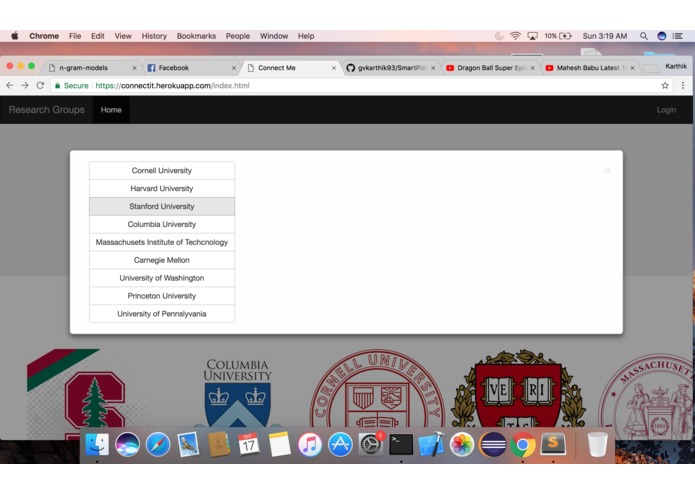Click the Karthik profile button
The image size is (695, 494).
pos(675,66)
